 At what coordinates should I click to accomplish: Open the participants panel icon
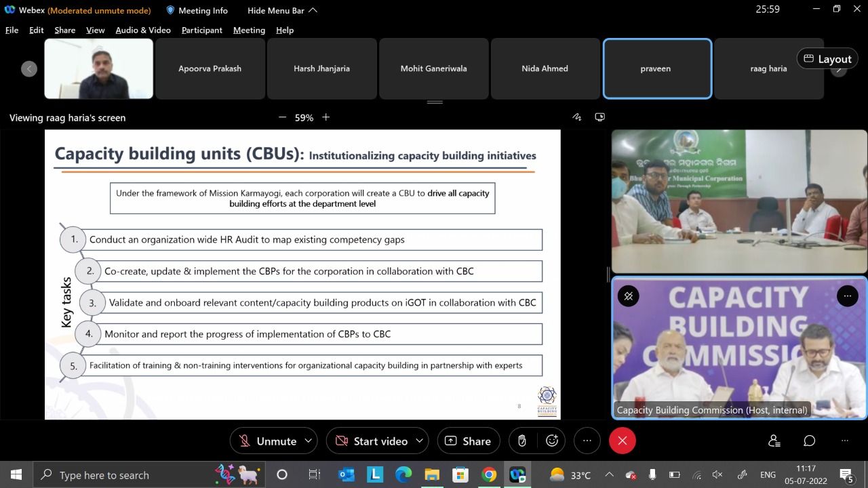[774, 441]
